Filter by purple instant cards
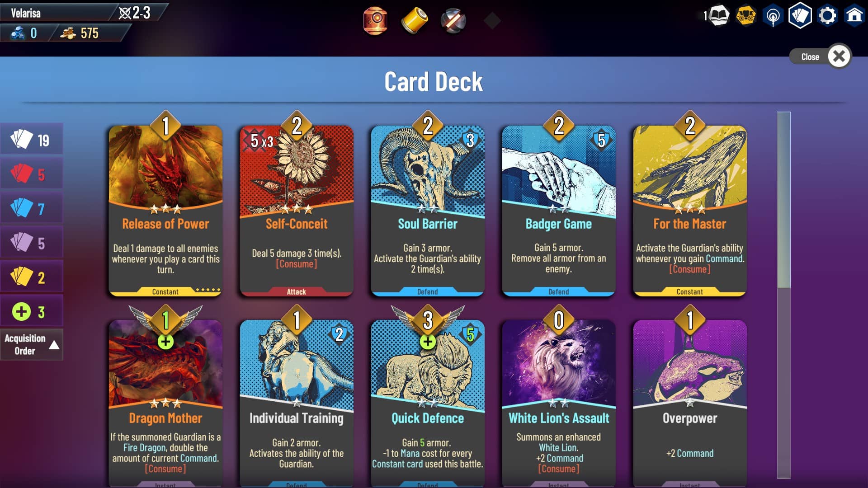This screenshot has height=488, width=868. 32,243
